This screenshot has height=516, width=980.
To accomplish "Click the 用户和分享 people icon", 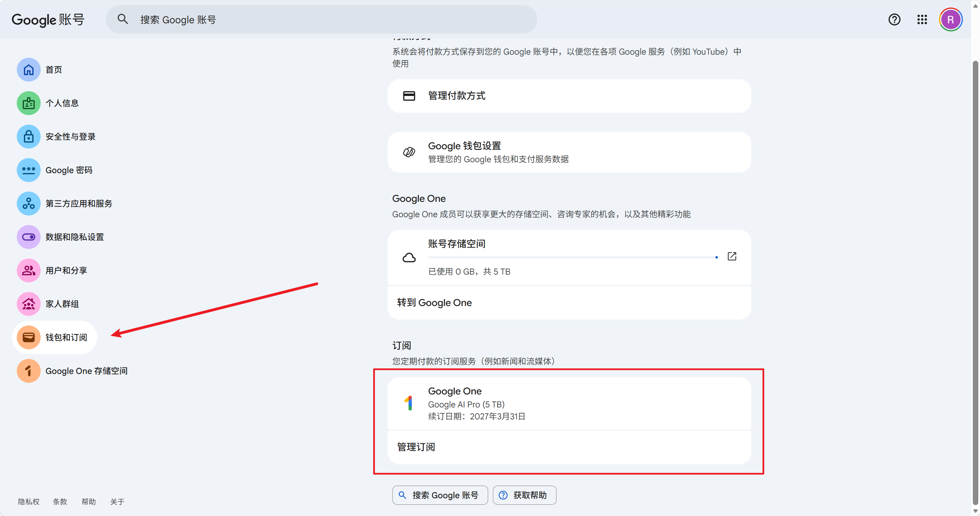I will coord(28,270).
